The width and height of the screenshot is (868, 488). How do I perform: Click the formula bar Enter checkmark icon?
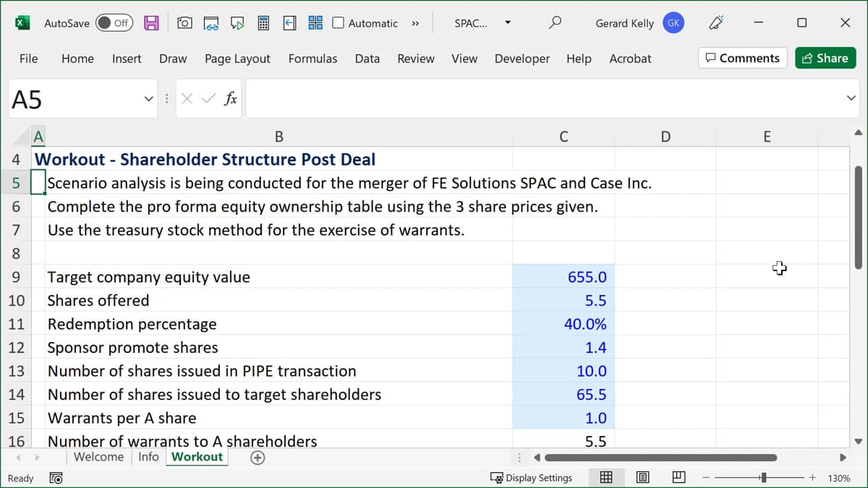pos(208,99)
